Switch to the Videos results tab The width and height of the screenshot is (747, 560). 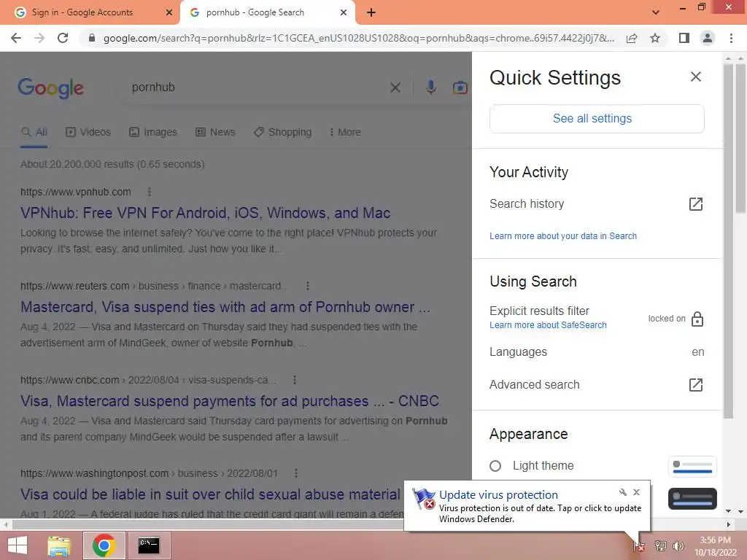[88, 133]
